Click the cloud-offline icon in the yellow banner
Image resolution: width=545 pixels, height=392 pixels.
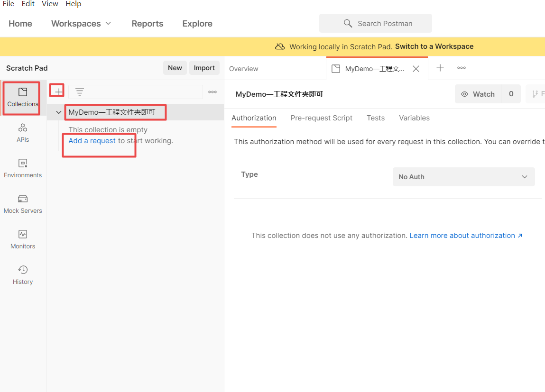(x=280, y=46)
